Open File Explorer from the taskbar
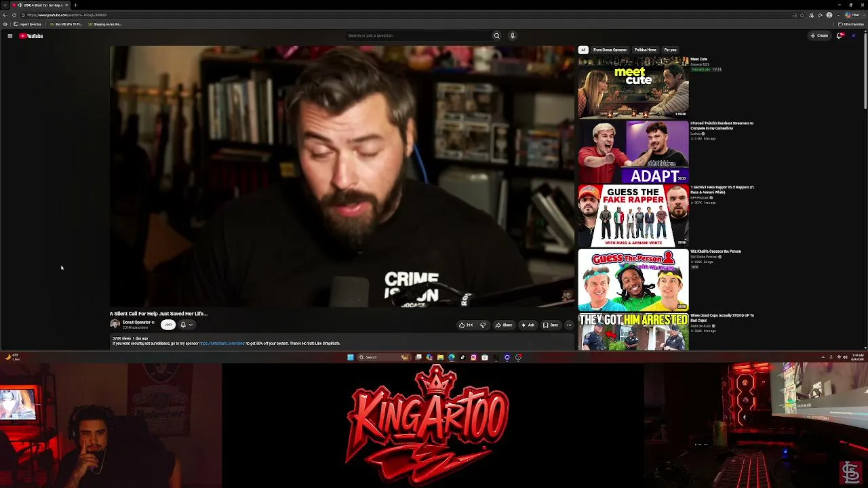 pos(440,357)
